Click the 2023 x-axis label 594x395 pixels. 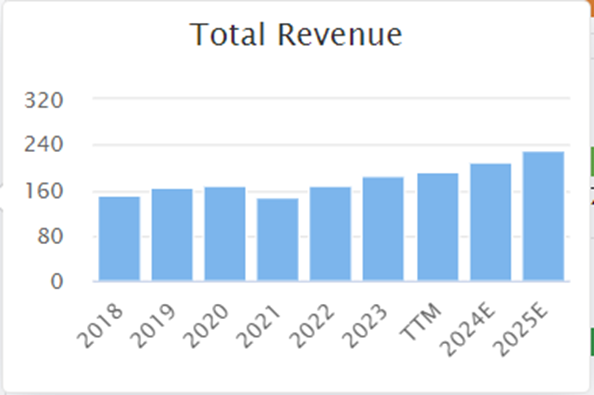(x=364, y=325)
